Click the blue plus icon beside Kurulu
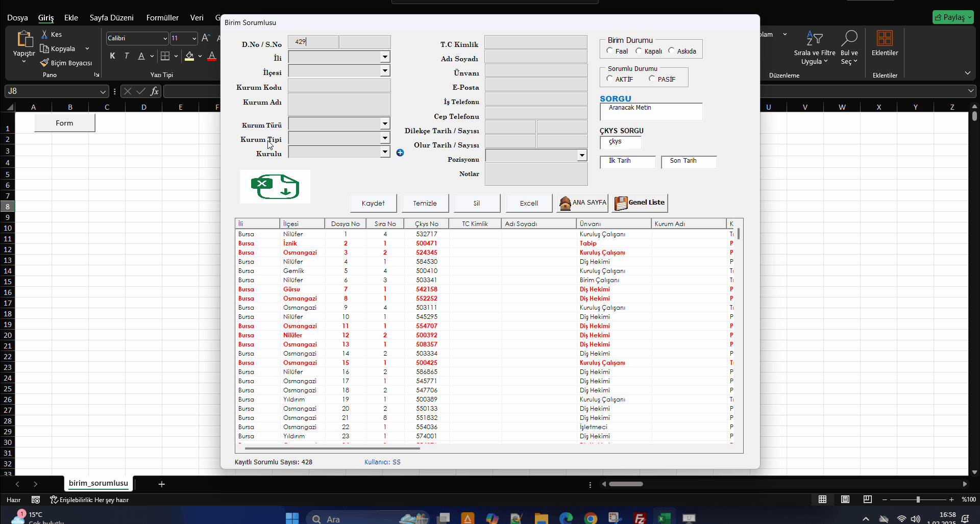Screen dimensions: 980x524 coord(400,153)
